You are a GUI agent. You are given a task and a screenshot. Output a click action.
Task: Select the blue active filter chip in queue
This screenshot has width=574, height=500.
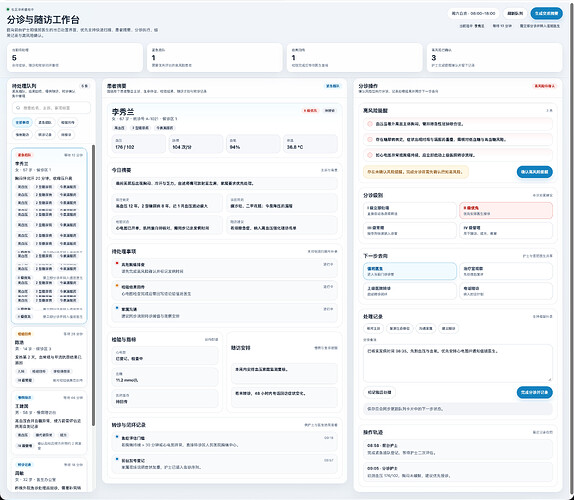coord(23,122)
